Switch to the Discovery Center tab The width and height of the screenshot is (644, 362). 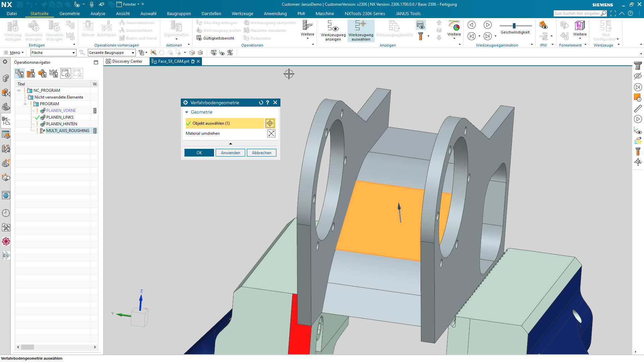[x=124, y=61]
